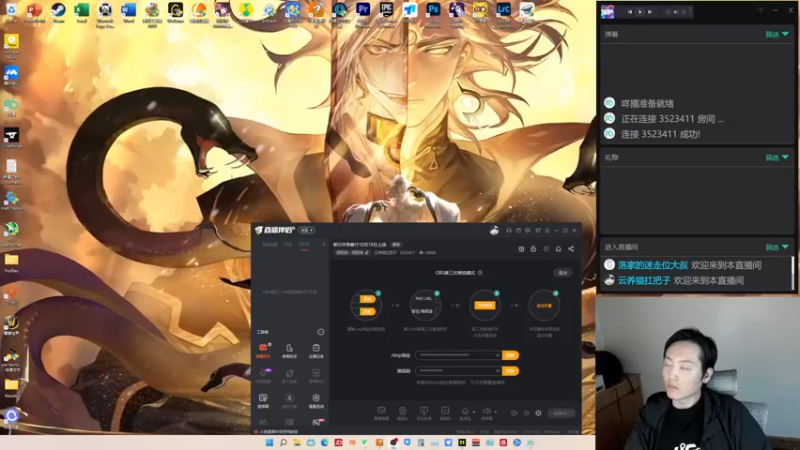Select the clipboard tool in toolbox top row
800x450 pixels.
(316, 350)
